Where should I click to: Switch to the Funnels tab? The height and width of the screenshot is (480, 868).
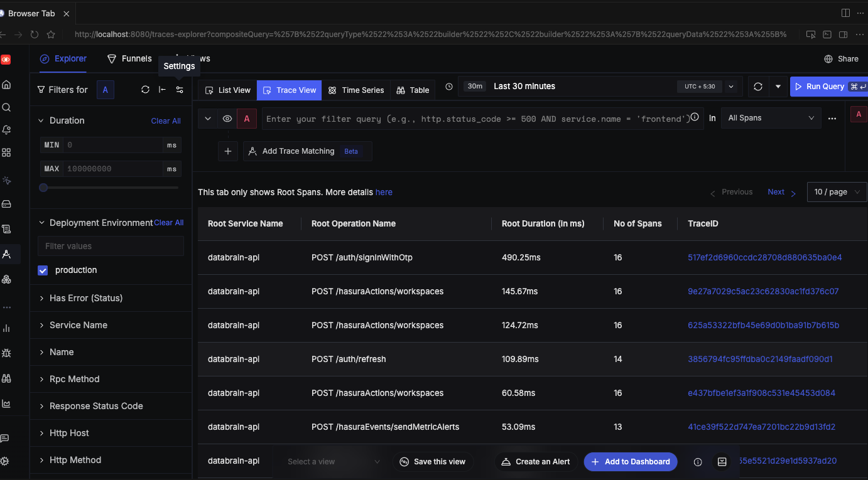pyautogui.click(x=129, y=58)
